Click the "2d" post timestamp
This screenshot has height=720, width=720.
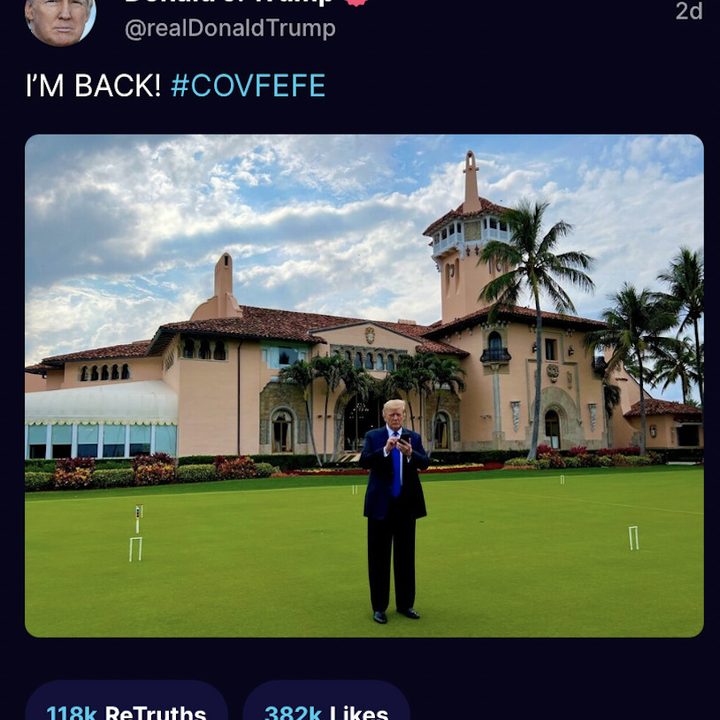pyautogui.click(x=689, y=11)
